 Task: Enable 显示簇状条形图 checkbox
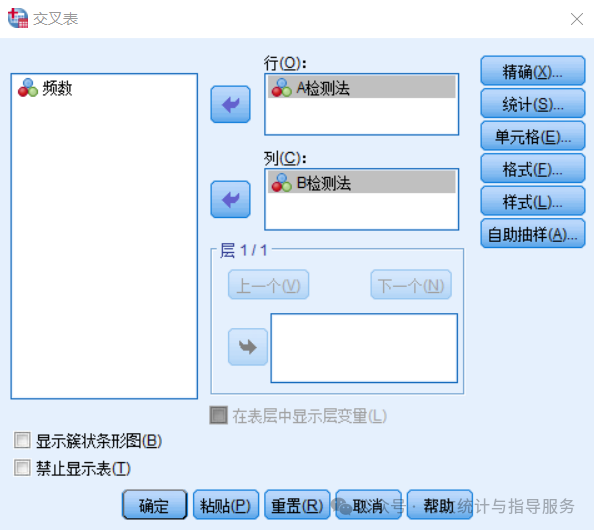click(x=22, y=440)
